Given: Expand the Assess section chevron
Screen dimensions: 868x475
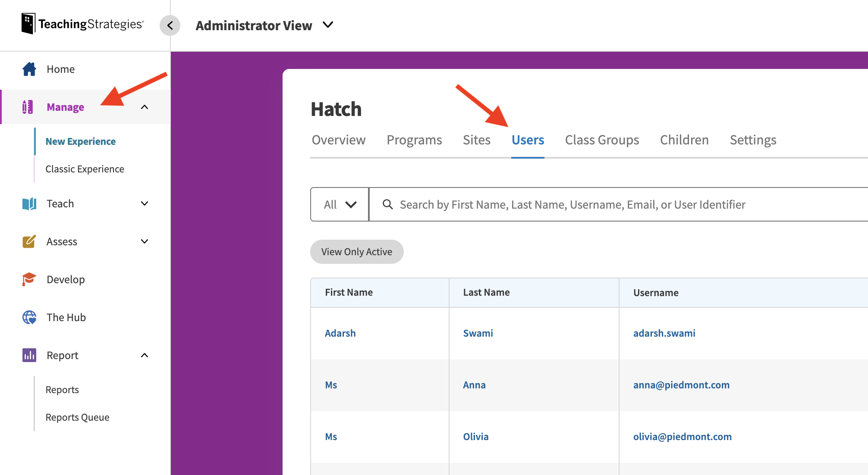Looking at the screenshot, I should coord(145,241).
